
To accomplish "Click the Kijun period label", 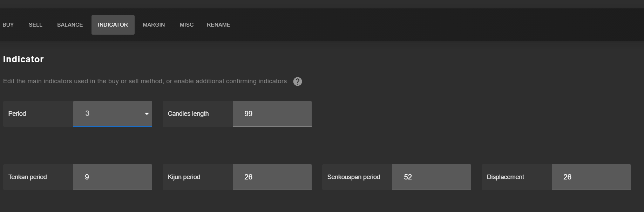I will [184, 177].
